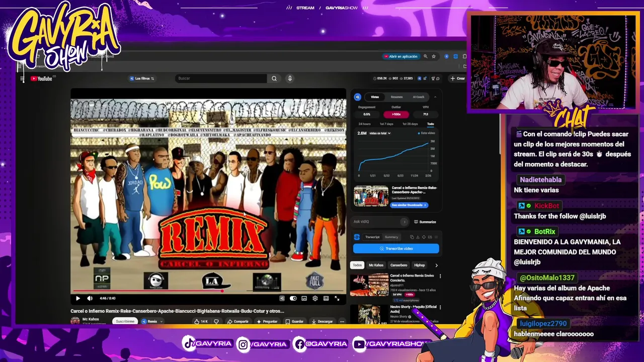Screen dimensions: 644x362
Task: Click the browser zoom magnifier icon
Action: [425, 56]
